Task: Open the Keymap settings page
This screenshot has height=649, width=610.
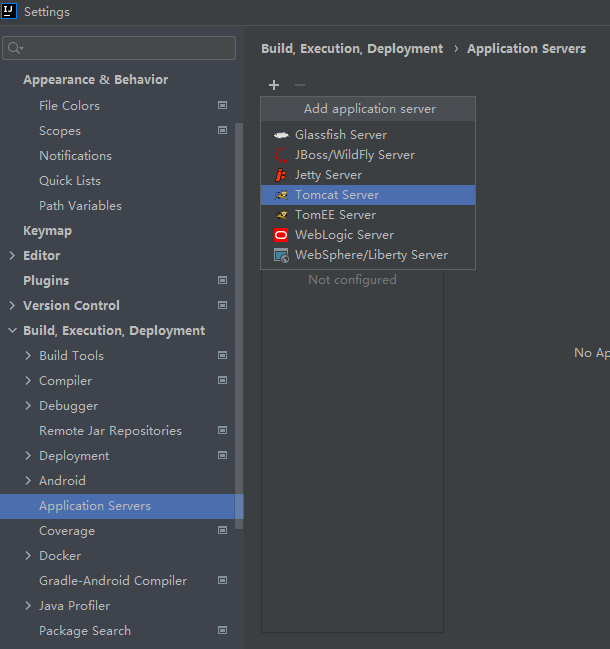Action: (47, 231)
